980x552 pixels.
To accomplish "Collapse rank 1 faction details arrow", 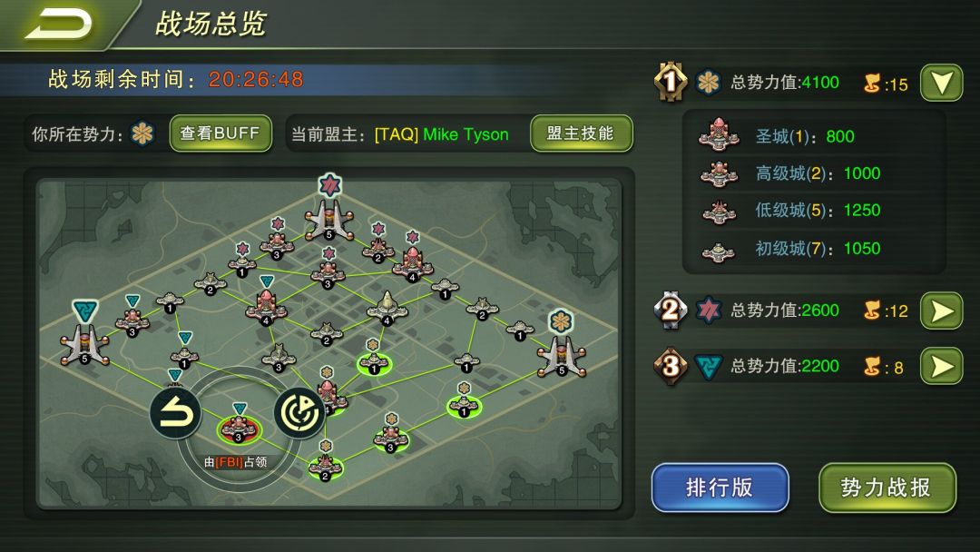I will click(941, 83).
